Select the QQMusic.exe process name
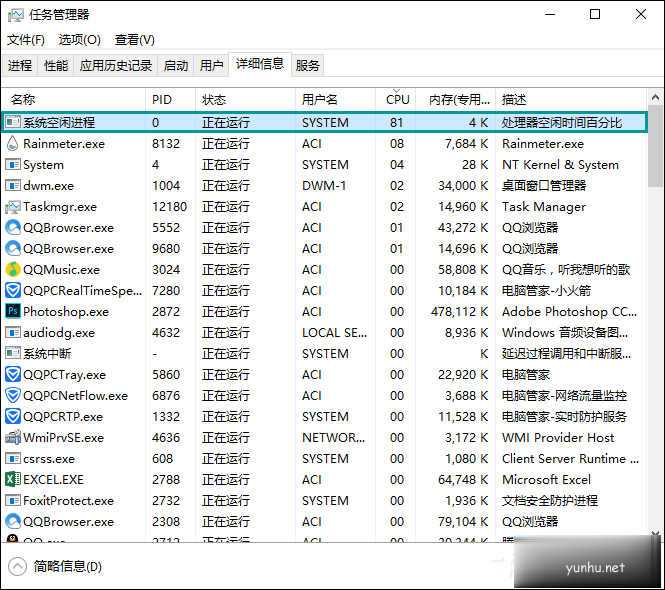 click(61, 270)
